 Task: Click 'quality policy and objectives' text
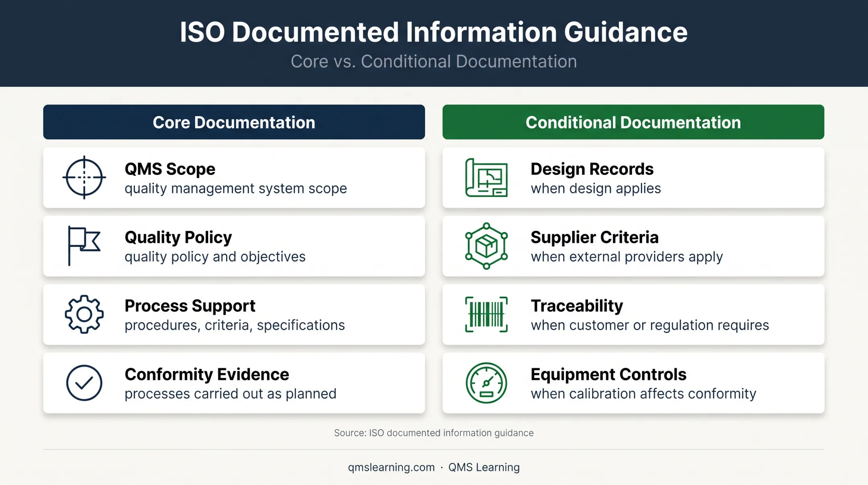pyautogui.click(x=215, y=257)
